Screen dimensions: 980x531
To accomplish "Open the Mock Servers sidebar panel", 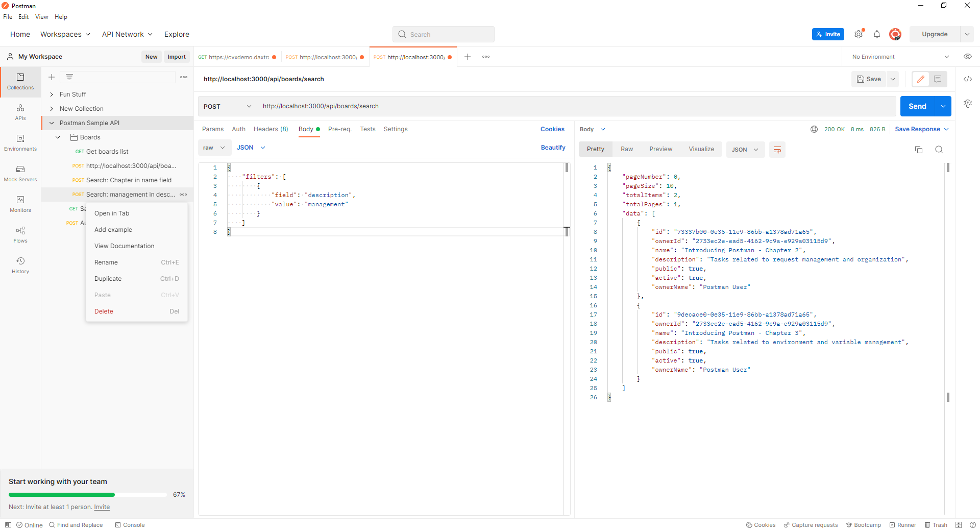I will 20,174.
